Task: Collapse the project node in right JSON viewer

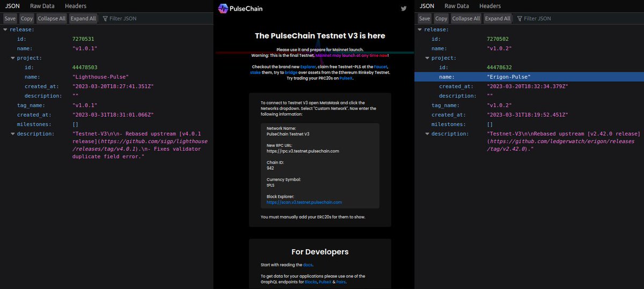Action: pos(428,58)
